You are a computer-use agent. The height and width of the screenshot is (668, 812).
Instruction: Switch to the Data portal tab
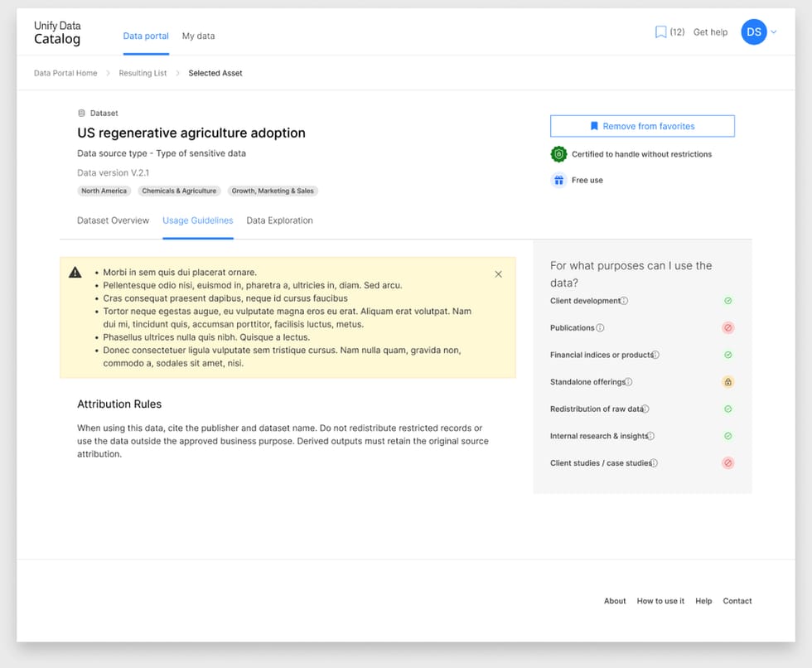coord(146,36)
